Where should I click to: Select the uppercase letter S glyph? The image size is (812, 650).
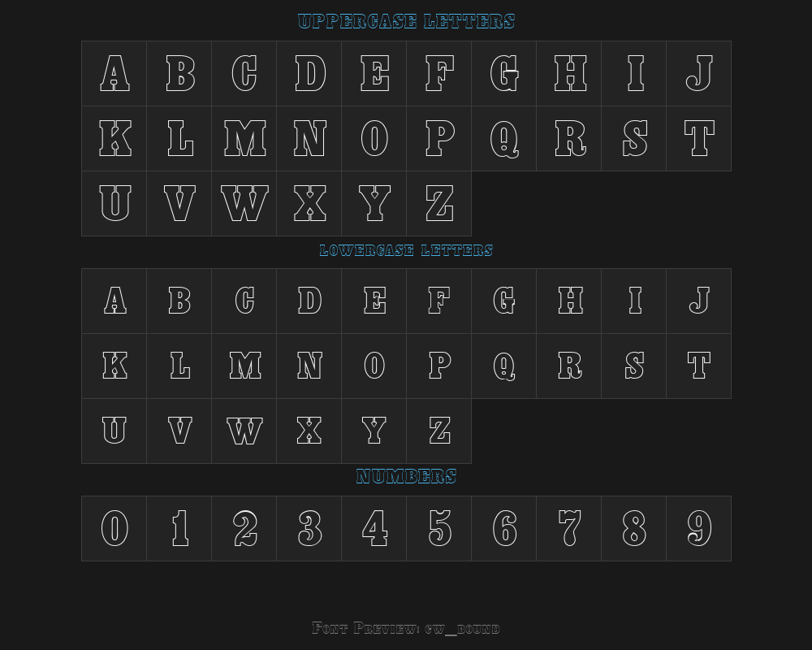pyautogui.click(x=634, y=138)
